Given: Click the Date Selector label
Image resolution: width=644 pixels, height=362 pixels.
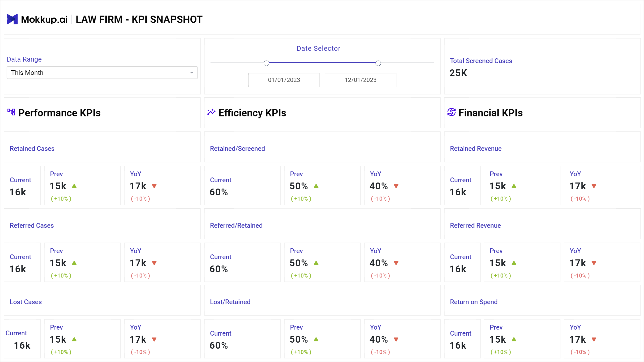Looking at the screenshot, I should coord(318,49).
